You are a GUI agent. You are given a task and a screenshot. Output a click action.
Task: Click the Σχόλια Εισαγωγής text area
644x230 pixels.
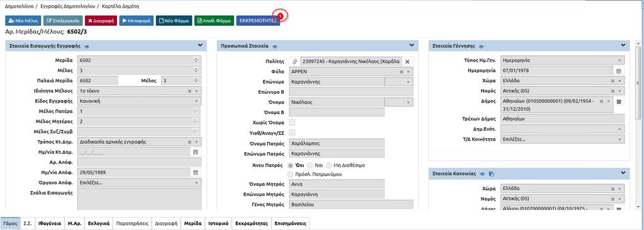pos(139,199)
